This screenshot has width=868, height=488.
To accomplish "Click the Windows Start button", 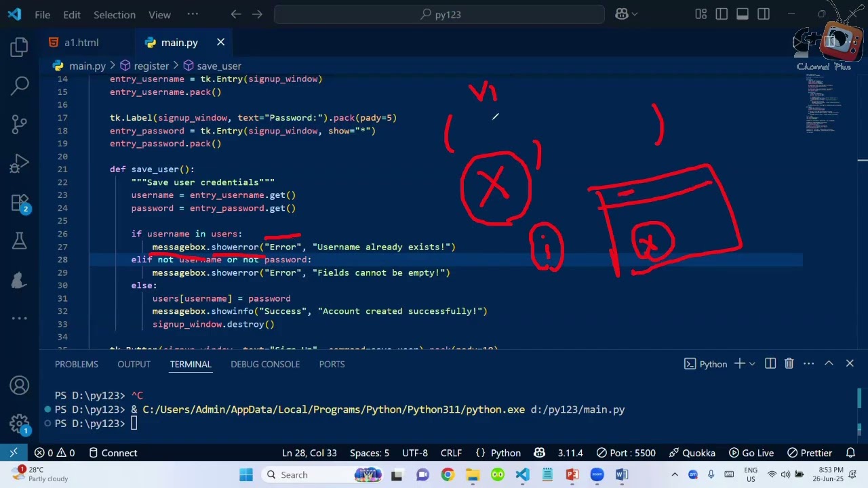I will tap(246, 474).
